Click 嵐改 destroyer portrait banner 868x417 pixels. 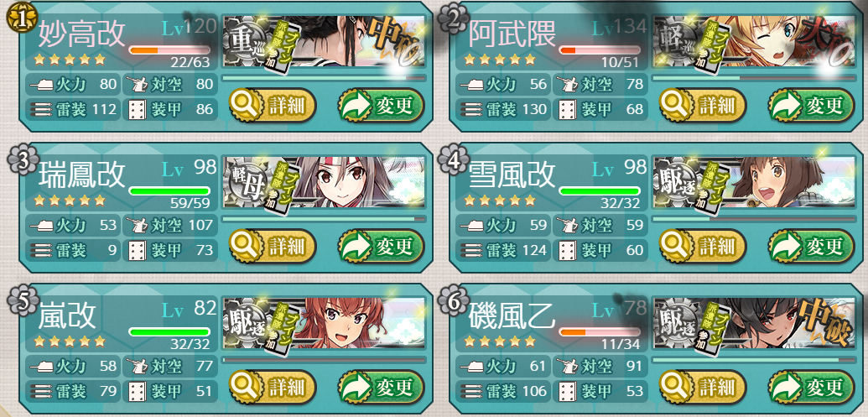coord(324,323)
